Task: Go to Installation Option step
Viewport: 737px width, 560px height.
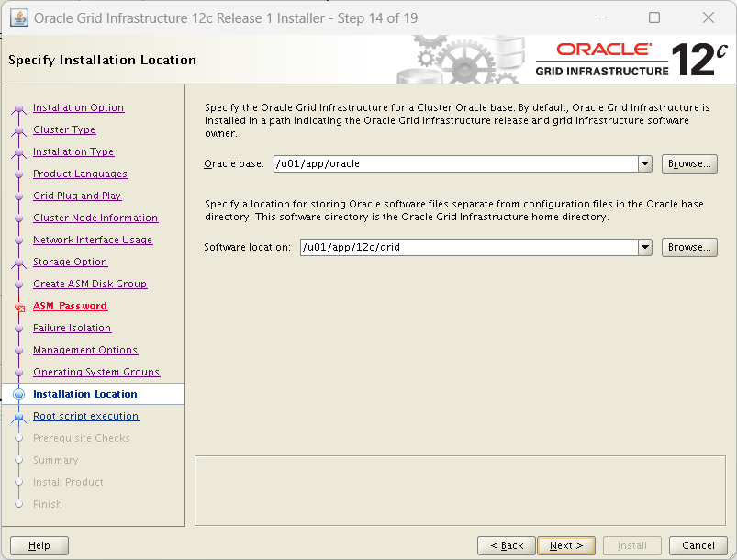Action: [79, 107]
